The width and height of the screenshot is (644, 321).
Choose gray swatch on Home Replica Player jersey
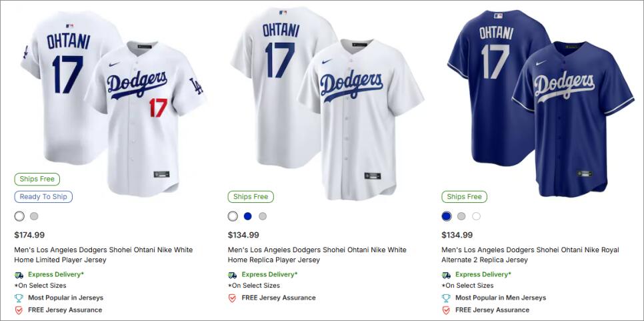point(263,216)
